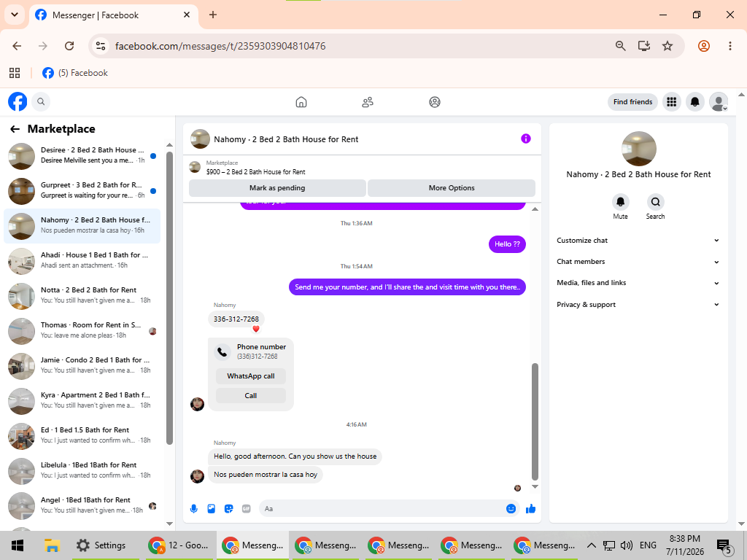Open Jamie Condo 2 Bed 1 Bath conversation
747x560 pixels.
(x=82, y=365)
